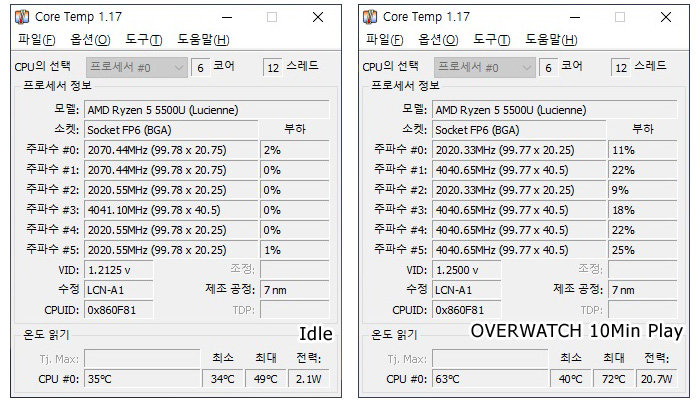
Task: Maximize the left Core Temp window
Action: (x=272, y=17)
